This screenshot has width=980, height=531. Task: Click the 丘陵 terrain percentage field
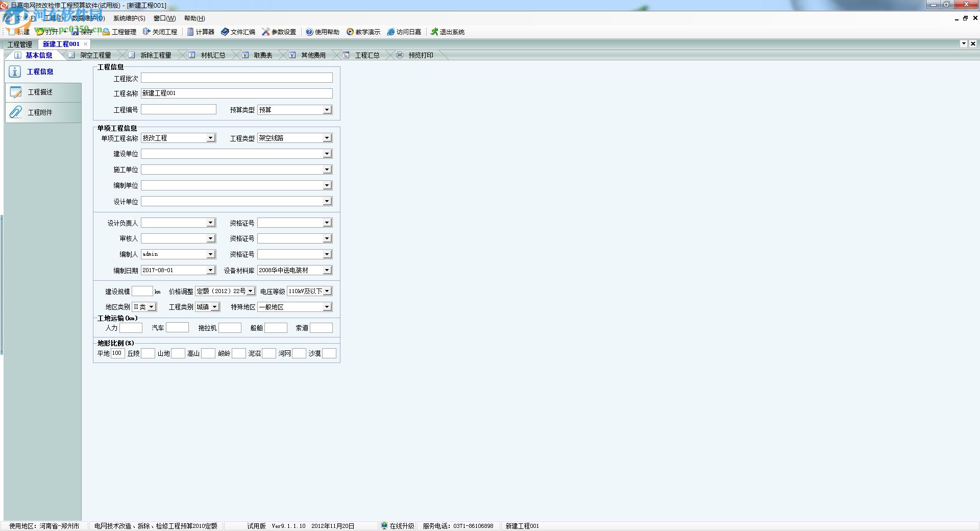click(x=148, y=353)
